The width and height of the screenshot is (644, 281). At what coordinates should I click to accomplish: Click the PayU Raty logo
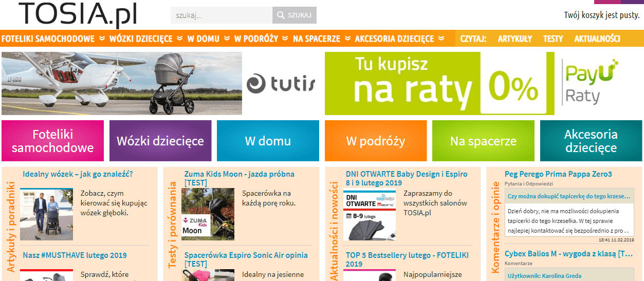click(591, 82)
